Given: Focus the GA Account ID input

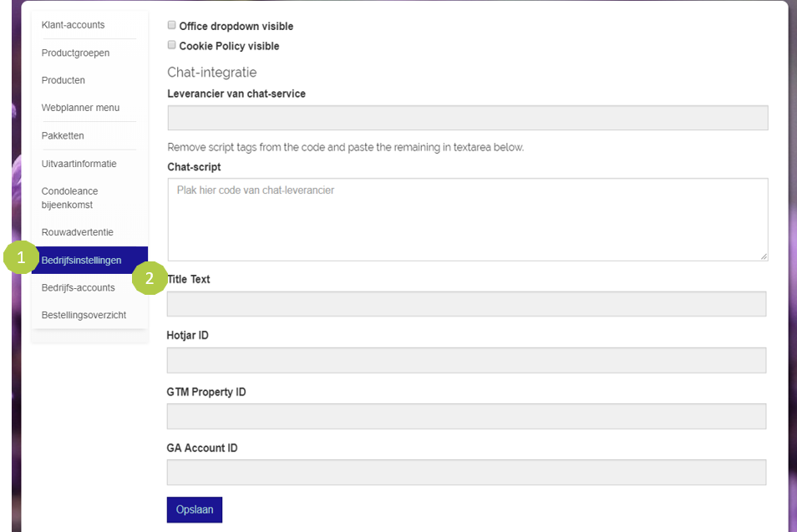Looking at the screenshot, I should [x=466, y=472].
